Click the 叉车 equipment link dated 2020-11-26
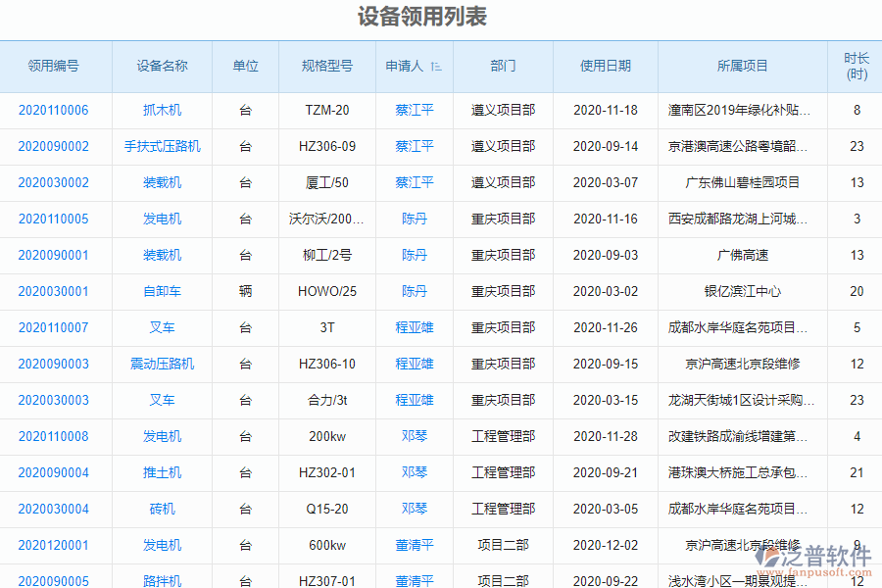The width and height of the screenshot is (882, 588). 162,327
